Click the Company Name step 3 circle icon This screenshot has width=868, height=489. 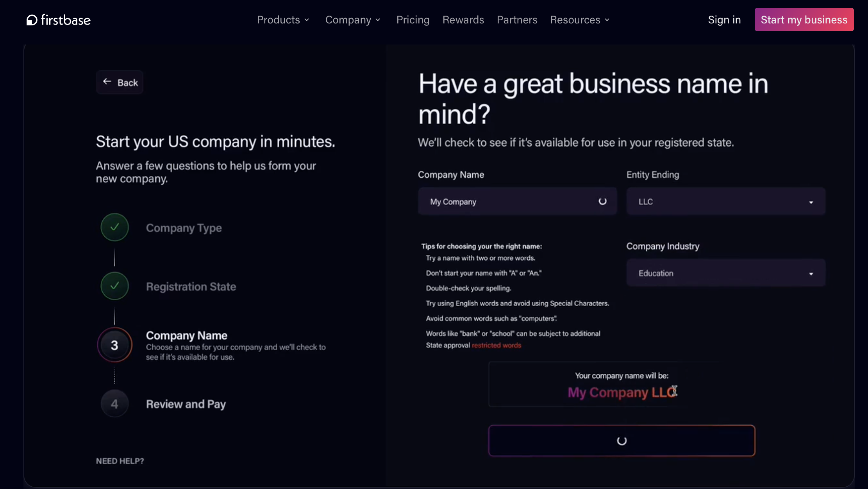point(114,344)
